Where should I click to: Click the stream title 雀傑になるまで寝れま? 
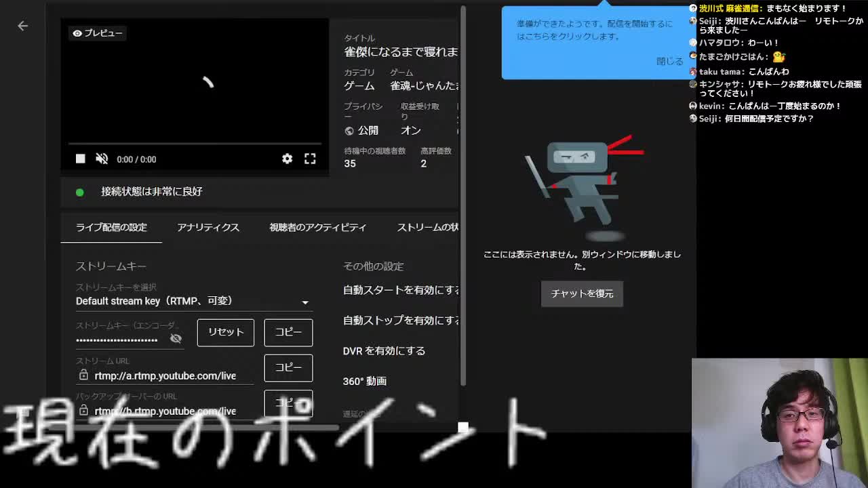click(401, 52)
